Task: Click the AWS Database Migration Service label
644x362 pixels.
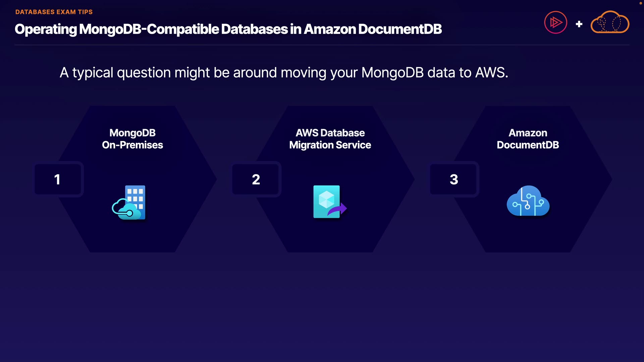Action: click(330, 139)
